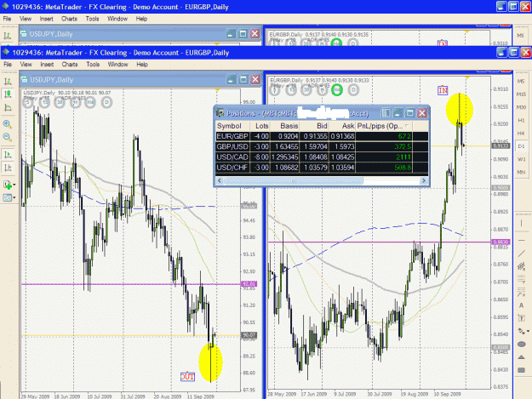Switch timeframe to M5 in front window
The height and width of the screenshot is (399, 532).
point(521,82)
